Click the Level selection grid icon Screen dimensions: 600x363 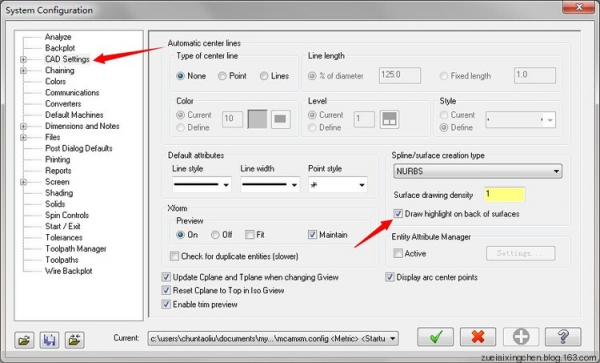(x=390, y=119)
